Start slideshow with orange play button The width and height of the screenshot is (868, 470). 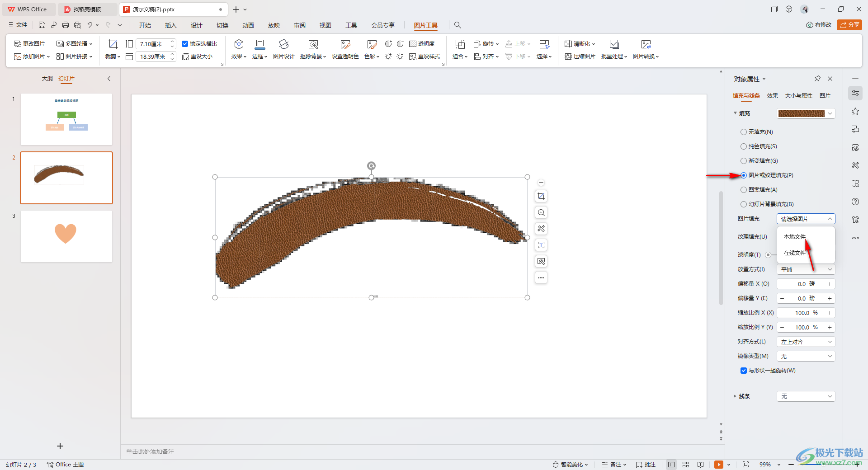point(718,465)
